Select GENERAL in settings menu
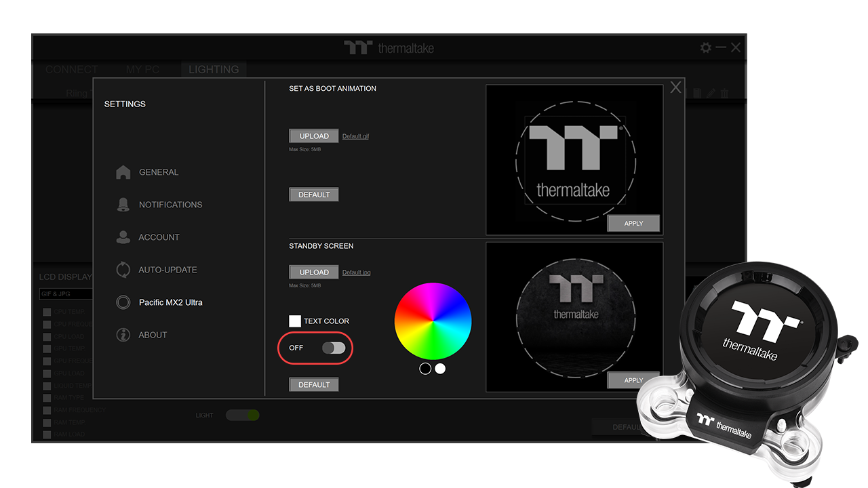This screenshot has width=868, height=488. pyautogui.click(x=159, y=172)
